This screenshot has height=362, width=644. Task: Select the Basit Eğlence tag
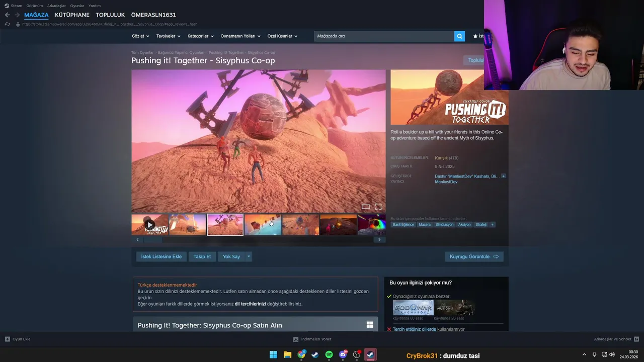[x=403, y=225]
